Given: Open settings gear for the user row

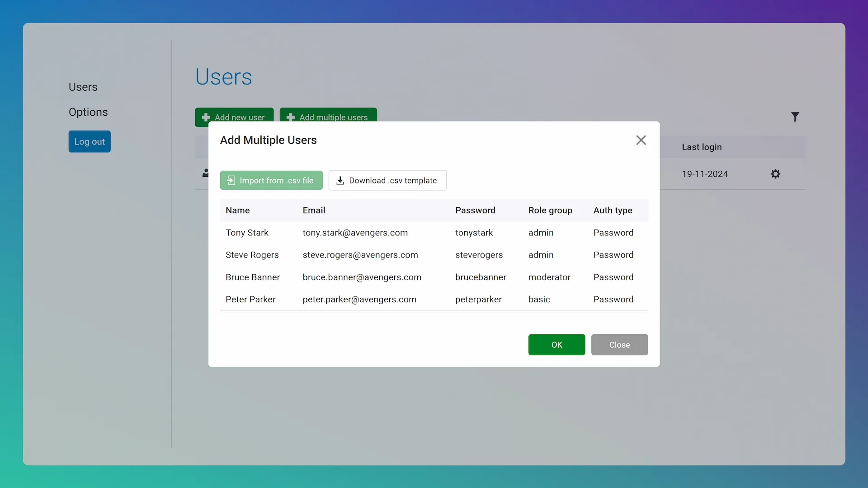Looking at the screenshot, I should coord(776,174).
